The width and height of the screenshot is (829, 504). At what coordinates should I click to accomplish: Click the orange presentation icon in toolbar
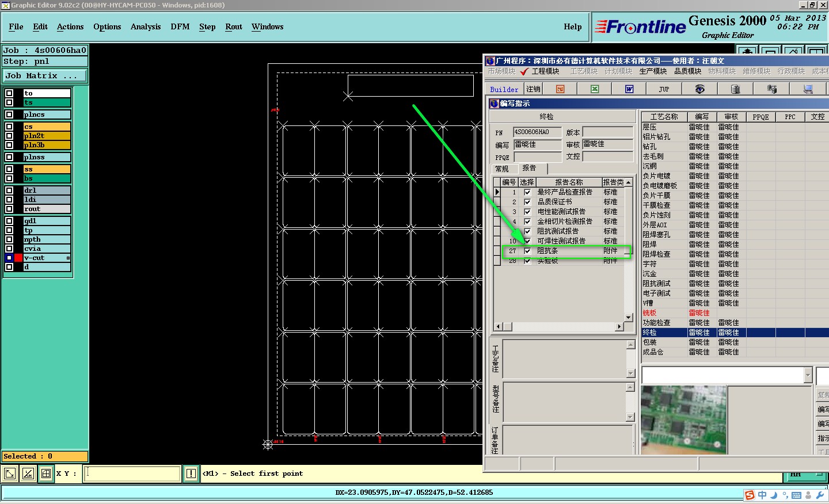[x=560, y=89]
